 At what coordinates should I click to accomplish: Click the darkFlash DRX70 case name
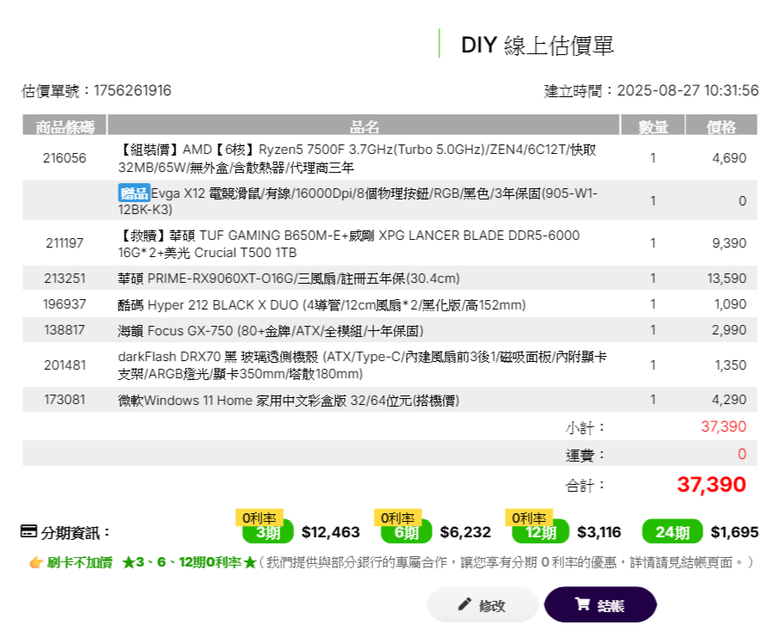tap(362, 365)
